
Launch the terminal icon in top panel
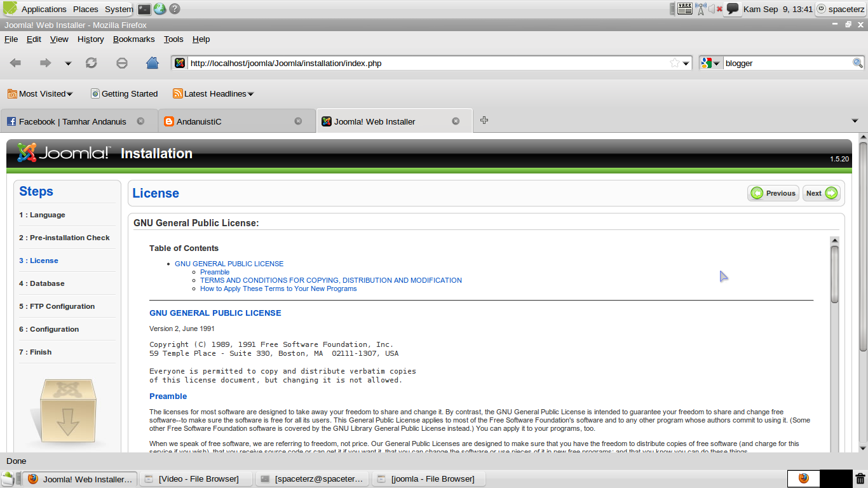145,9
